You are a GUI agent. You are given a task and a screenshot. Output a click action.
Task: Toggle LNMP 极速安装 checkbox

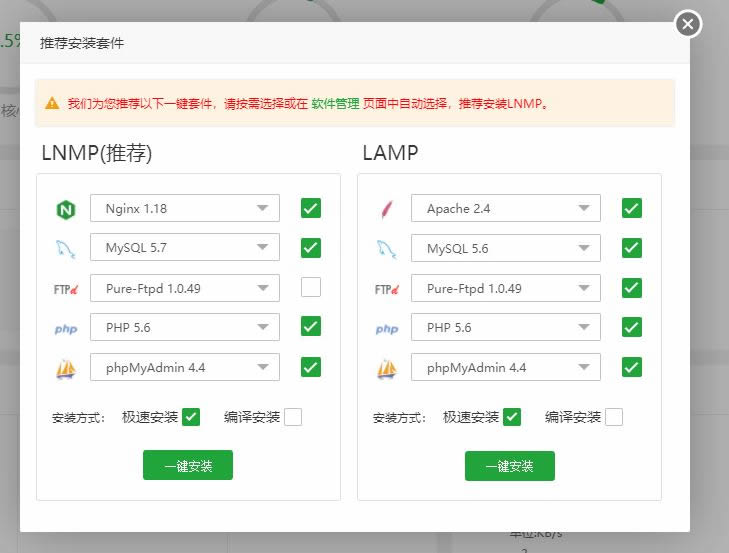191,417
